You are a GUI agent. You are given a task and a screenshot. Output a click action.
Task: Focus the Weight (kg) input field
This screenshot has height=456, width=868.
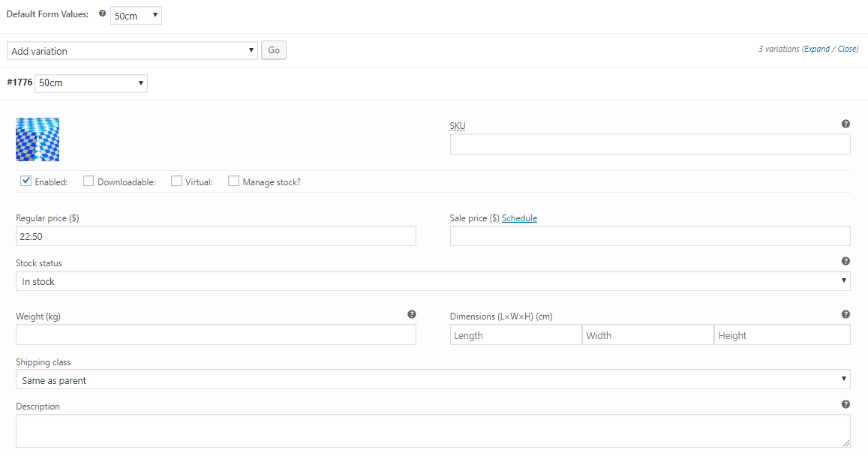click(216, 334)
